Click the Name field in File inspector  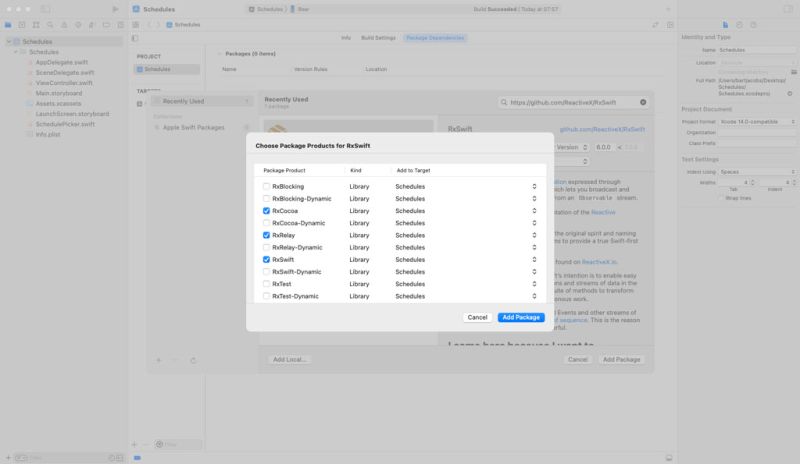[757, 50]
